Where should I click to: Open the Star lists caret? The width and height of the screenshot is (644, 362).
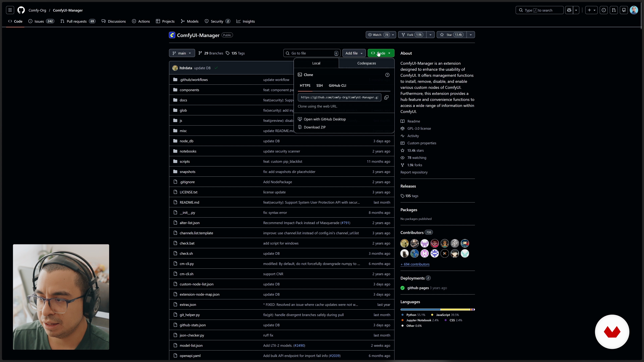(471, 35)
